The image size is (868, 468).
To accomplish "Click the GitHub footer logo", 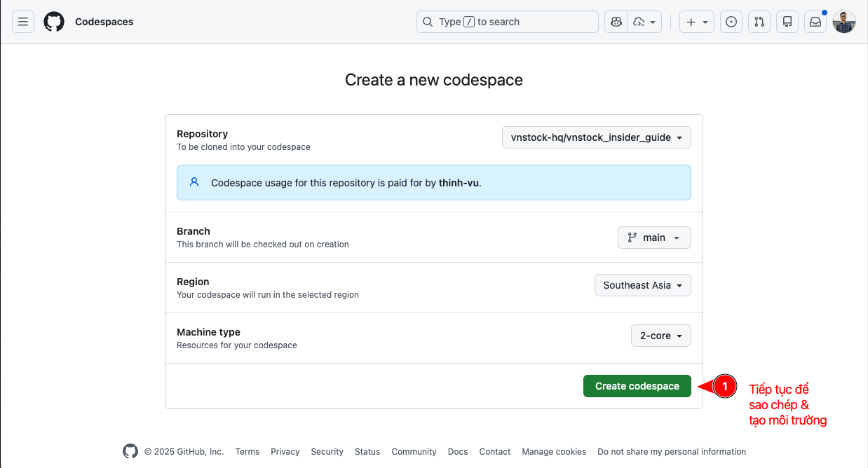I will (x=130, y=451).
